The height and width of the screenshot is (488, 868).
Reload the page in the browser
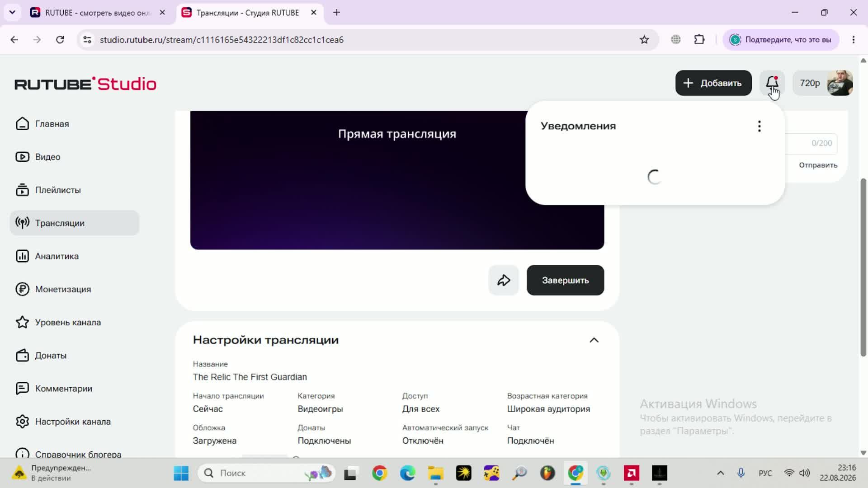(x=60, y=40)
